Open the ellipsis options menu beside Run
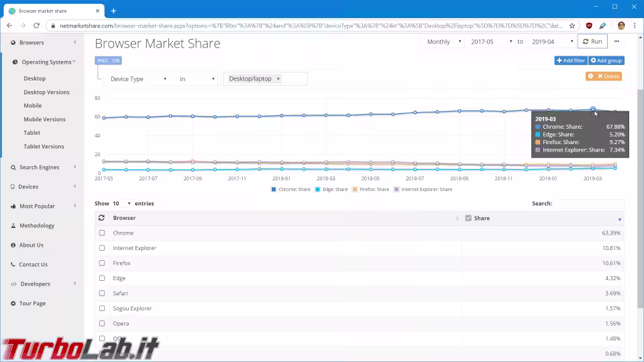This screenshot has width=644, height=362. (x=616, y=42)
